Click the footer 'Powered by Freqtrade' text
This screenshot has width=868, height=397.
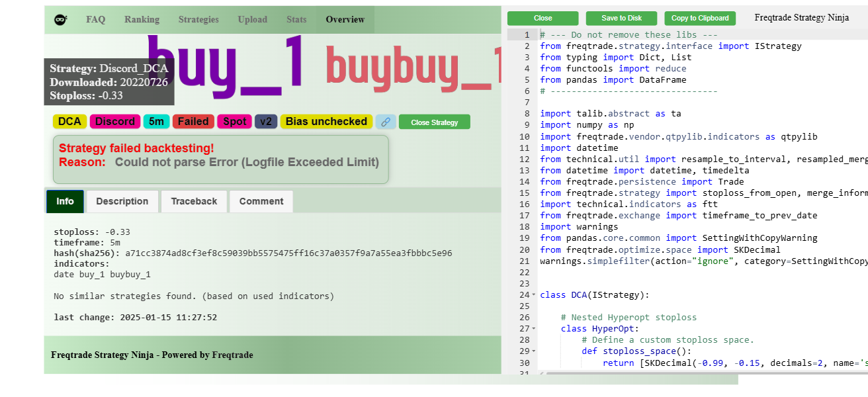tap(207, 355)
